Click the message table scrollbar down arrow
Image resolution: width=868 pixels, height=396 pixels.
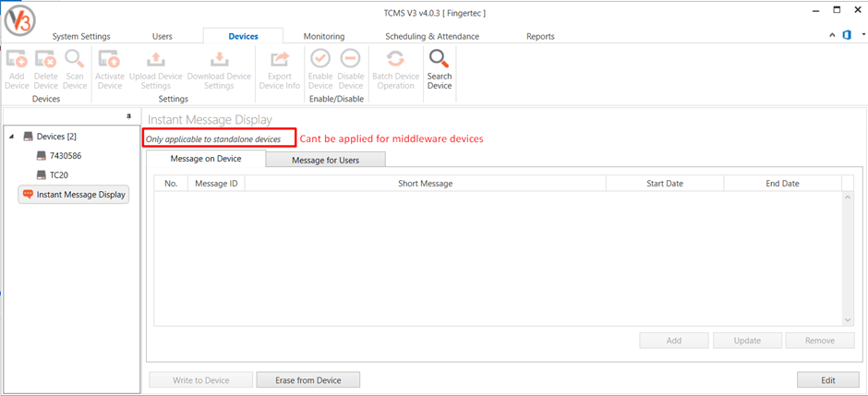[848, 319]
